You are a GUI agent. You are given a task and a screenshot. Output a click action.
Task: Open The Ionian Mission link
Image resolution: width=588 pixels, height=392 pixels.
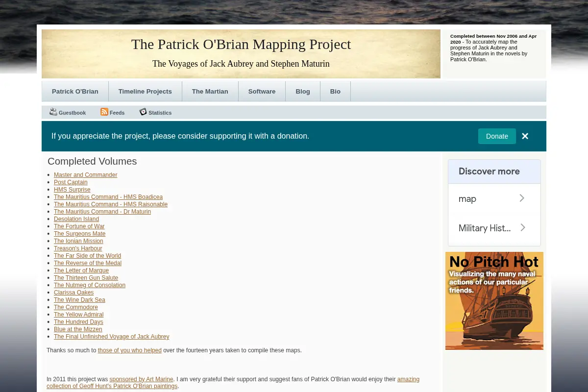pos(78,241)
